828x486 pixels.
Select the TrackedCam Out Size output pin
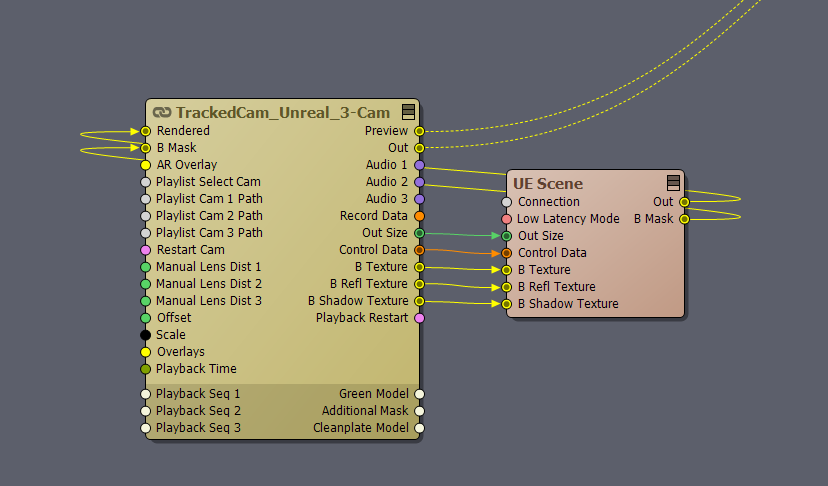(419, 233)
